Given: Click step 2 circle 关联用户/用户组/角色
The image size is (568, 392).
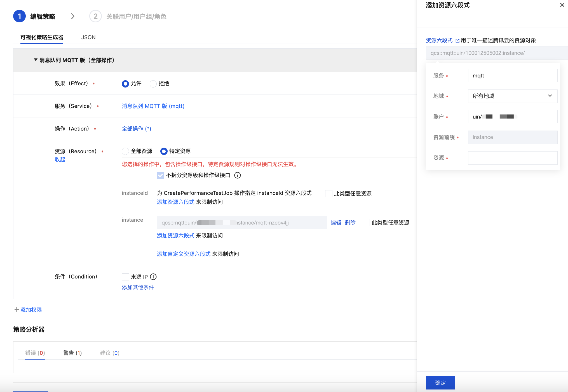Looking at the screenshot, I should (95, 16).
